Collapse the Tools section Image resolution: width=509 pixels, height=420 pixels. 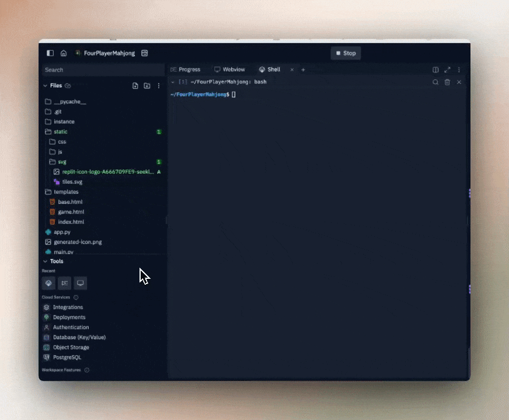[x=45, y=261]
